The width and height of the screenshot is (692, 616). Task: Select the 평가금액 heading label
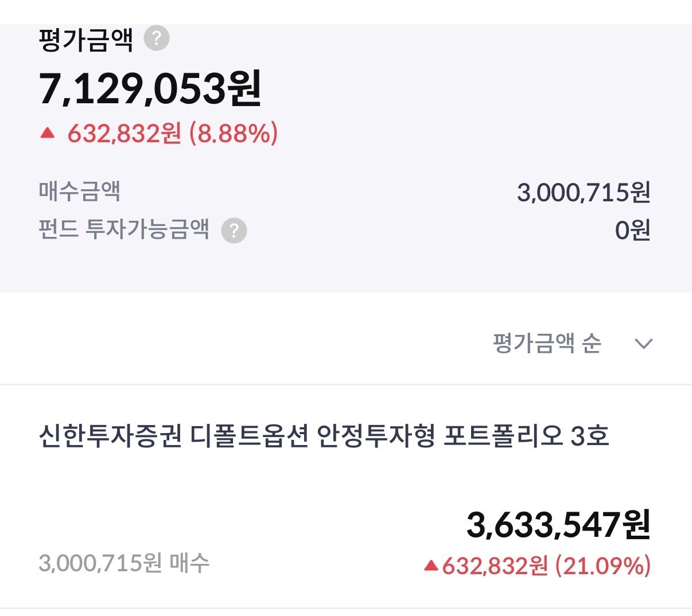pos(86,40)
